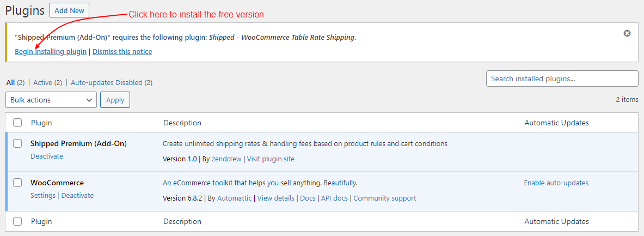
Task: Click Dismiss this notice link
Action: click(x=122, y=52)
